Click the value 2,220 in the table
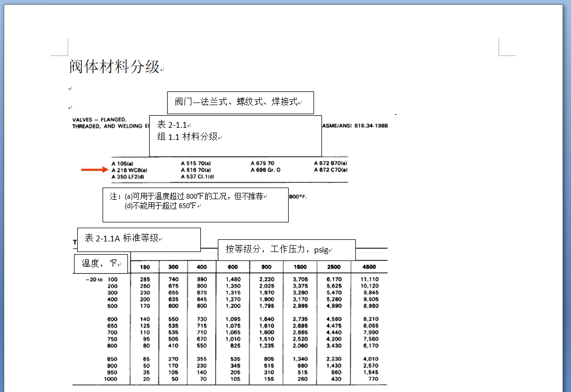This screenshot has width=571, height=392. pos(266,279)
